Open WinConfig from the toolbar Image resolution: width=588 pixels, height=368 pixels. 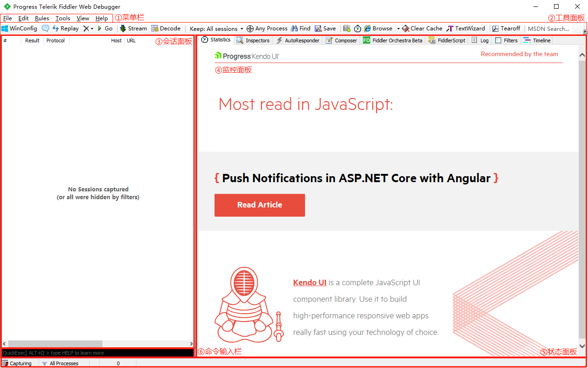(19, 29)
